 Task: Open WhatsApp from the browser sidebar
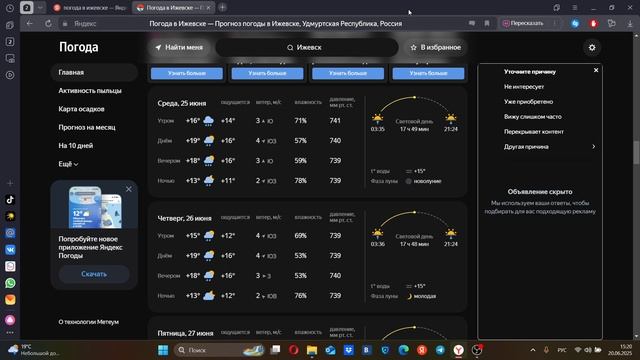(x=10, y=283)
